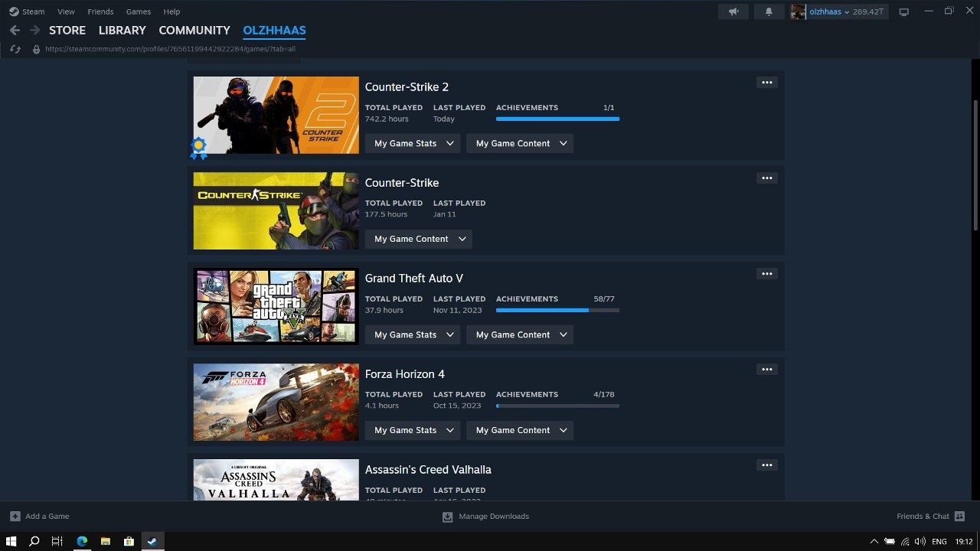980x551 pixels.
Task: Click the Counter-Strike 2 cover image
Action: pyautogui.click(x=276, y=115)
